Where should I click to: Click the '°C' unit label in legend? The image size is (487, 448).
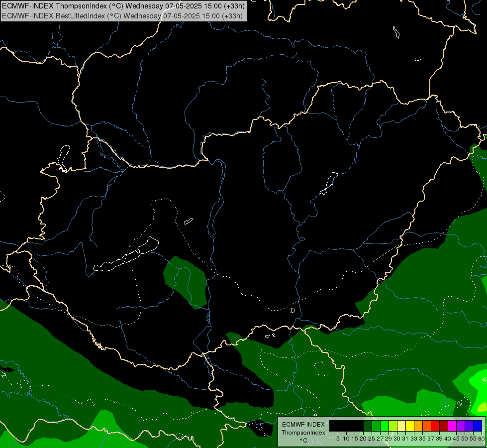tap(304, 440)
